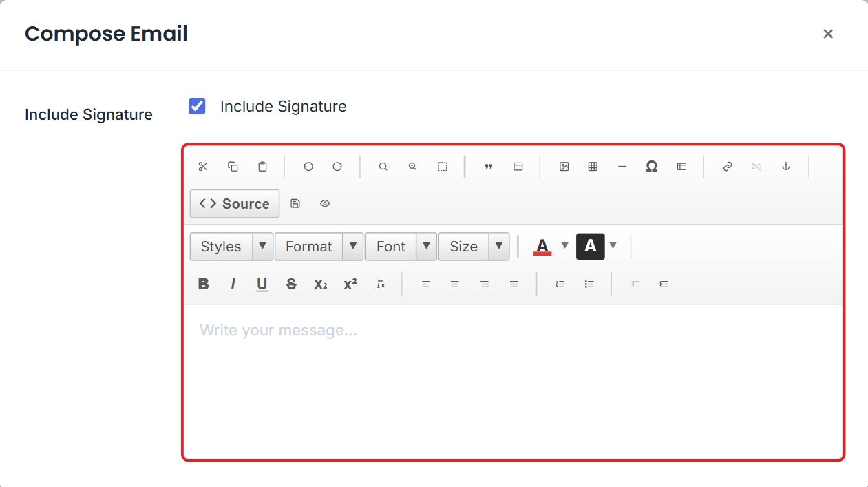Uncheck the Include Signature checkbox
868x487 pixels.
(x=197, y=106)
